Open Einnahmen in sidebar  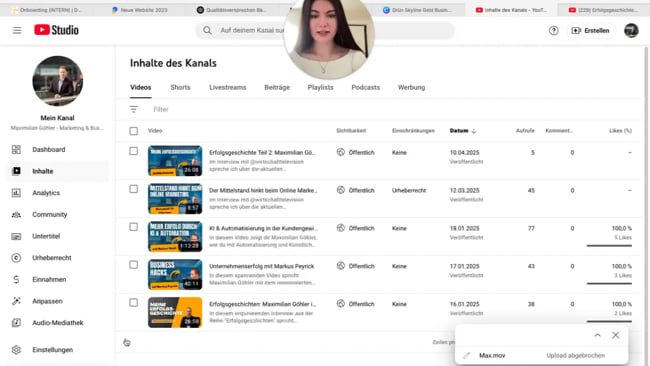coord(57,279)
